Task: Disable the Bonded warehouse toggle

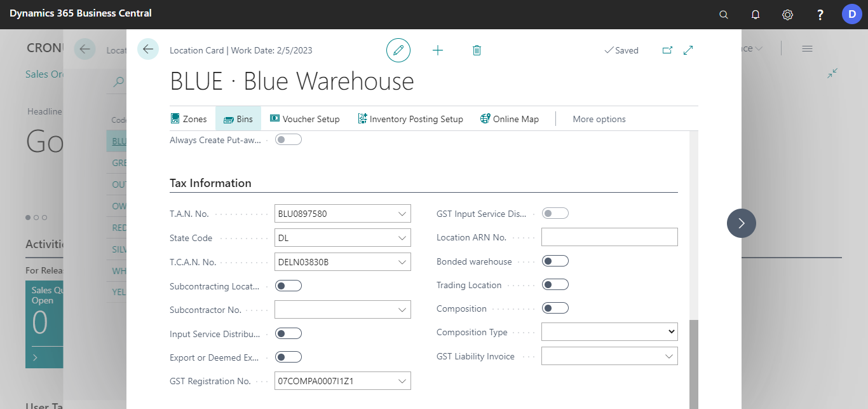Action: (x=555, y=260)
